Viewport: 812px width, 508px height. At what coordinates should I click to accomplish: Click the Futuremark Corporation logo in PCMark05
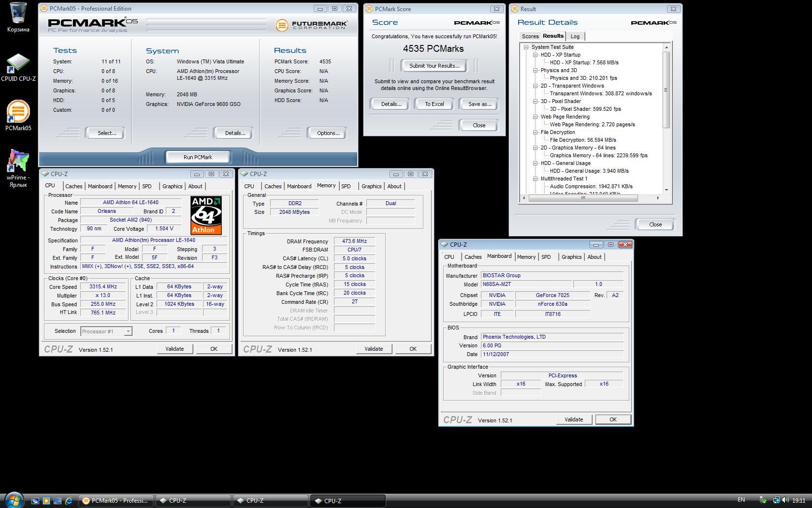[311, 25]
